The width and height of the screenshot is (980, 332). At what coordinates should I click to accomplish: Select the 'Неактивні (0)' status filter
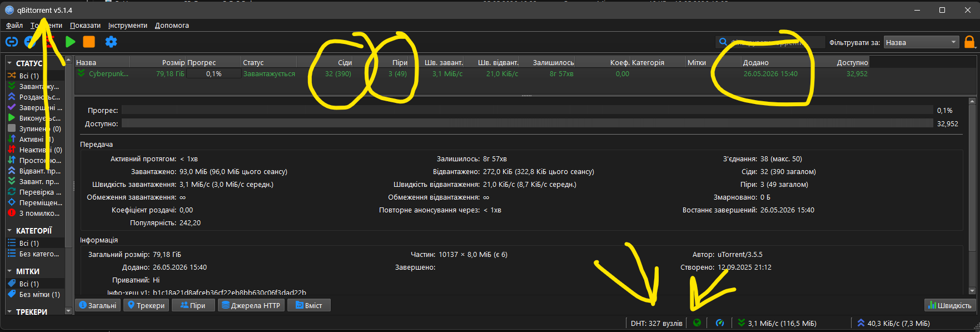click(x=36, y=150)
